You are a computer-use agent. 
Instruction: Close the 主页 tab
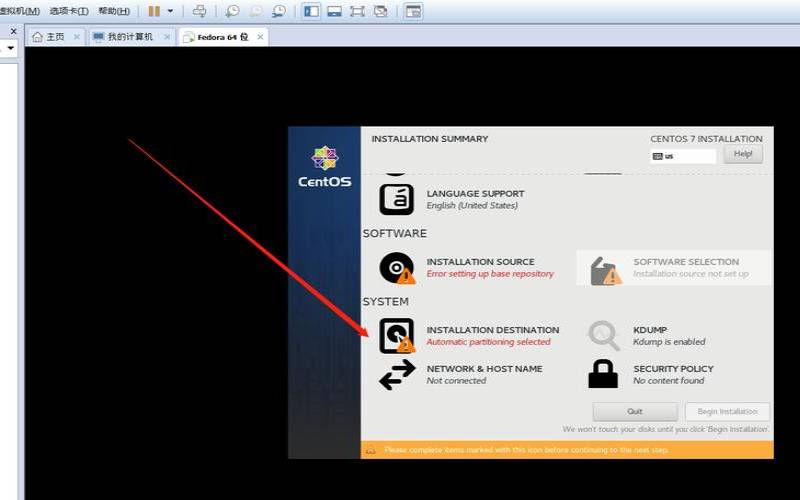[x=77, y=37]
